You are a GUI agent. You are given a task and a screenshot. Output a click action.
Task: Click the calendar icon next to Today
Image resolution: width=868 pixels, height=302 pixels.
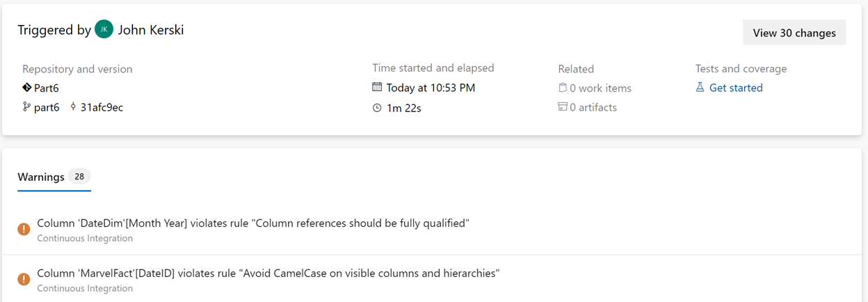coord(377,88)
